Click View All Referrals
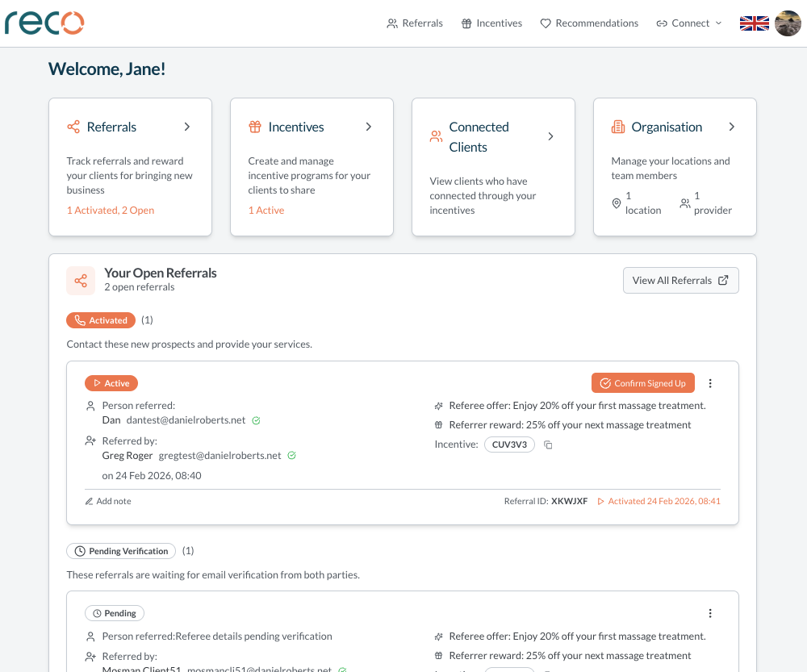Screen dimensions: 807x672 [x=680, y=280]
